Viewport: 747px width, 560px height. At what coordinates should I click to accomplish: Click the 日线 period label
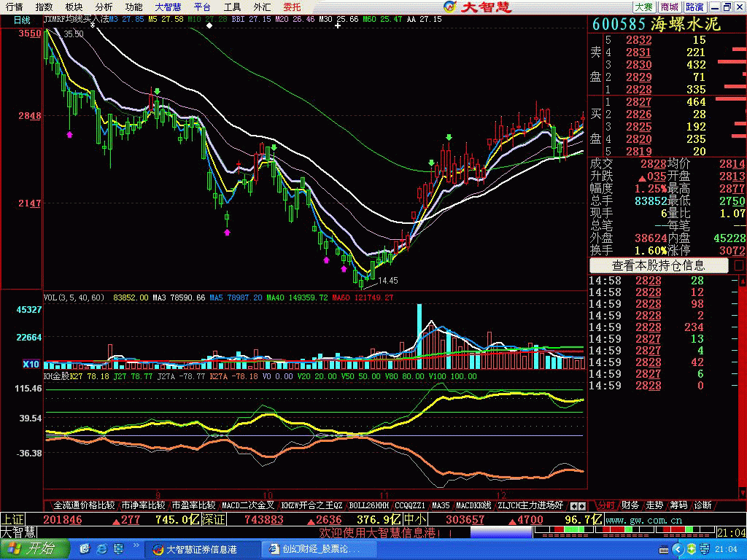click(x=22, y=20)
